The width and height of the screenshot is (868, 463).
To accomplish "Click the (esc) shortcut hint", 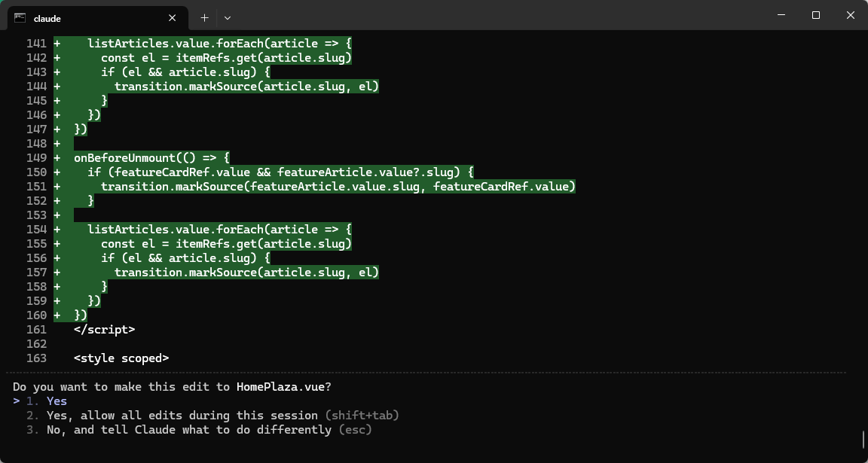I will [x=355, y=430].
